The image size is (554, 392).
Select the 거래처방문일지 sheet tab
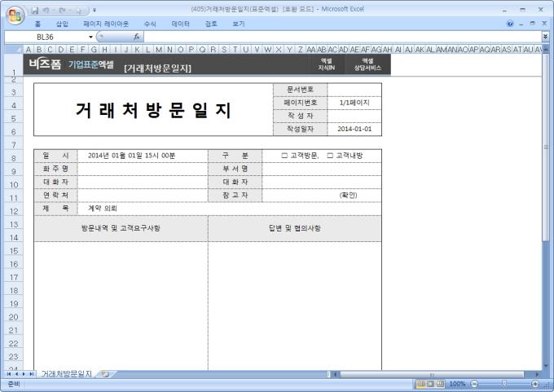pyautogui.click(x=66, y=374)
